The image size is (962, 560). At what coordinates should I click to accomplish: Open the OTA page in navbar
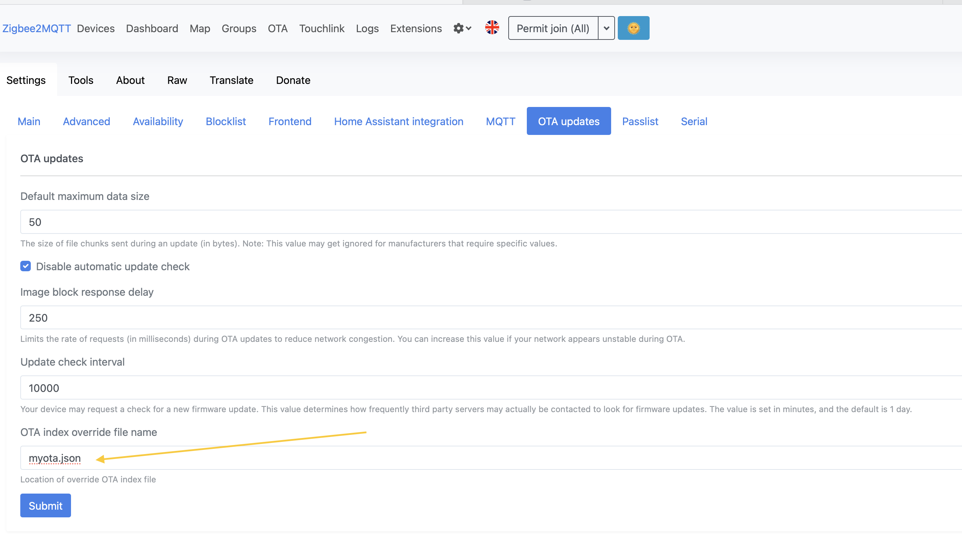coord(277,28)
